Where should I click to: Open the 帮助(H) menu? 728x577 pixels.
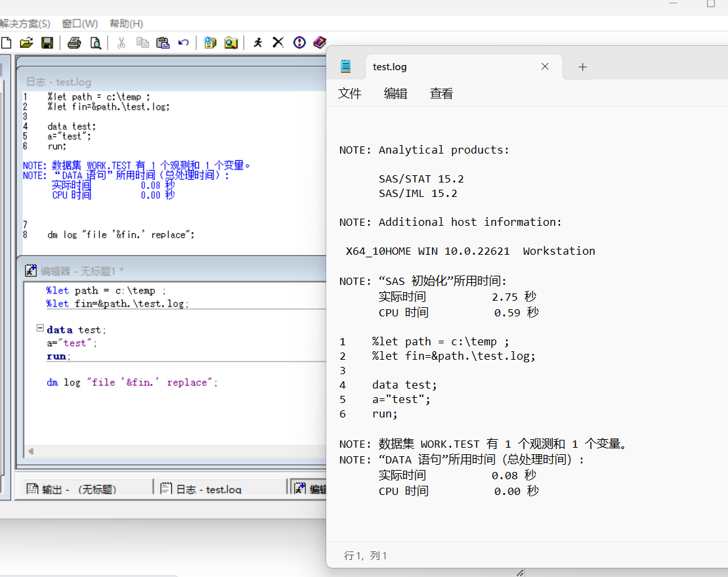pyautogui.click(x=126, y=24)
